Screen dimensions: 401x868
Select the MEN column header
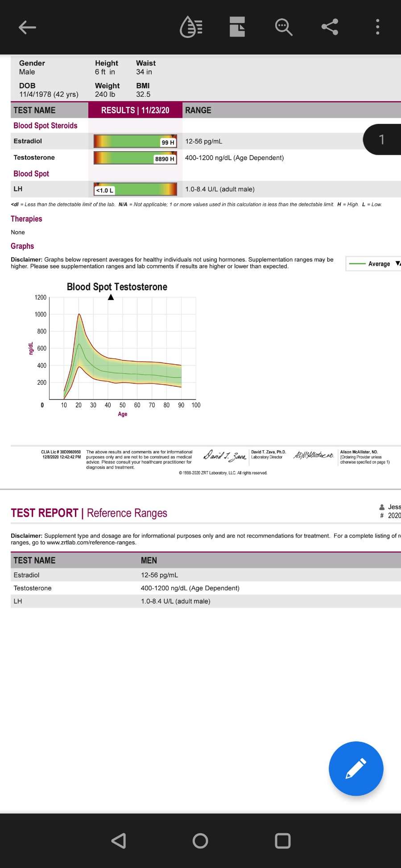tap(149, 560)
